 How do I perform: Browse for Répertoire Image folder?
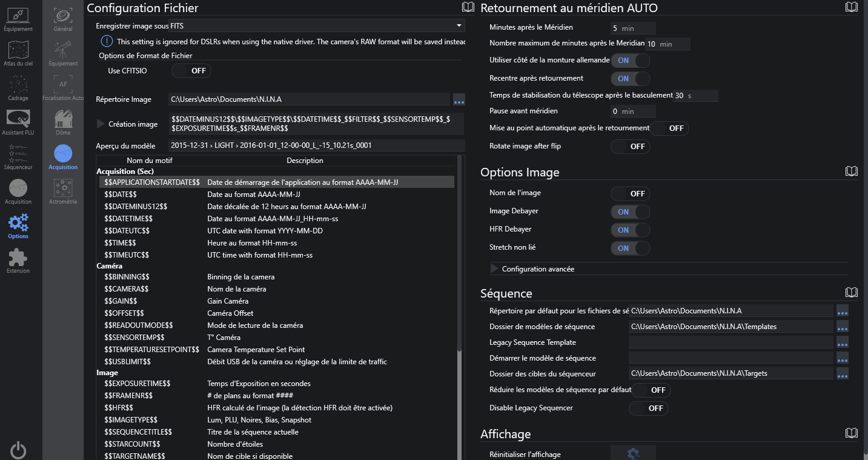tap(459, 99)
